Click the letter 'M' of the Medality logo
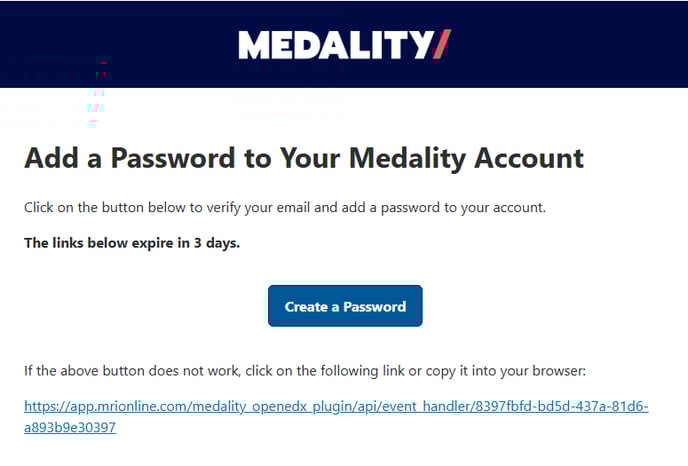688x466 pixels. point(255,45)
